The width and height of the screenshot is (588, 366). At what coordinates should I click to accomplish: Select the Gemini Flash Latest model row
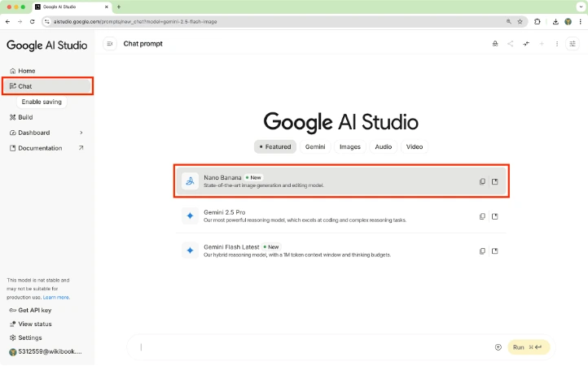tap(341, 251)
